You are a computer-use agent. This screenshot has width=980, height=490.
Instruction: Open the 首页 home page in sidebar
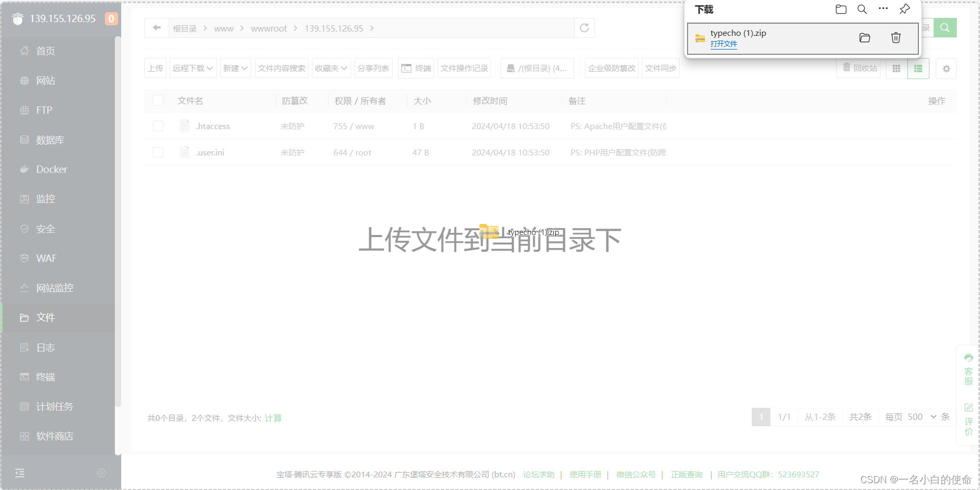pos(45,51)
